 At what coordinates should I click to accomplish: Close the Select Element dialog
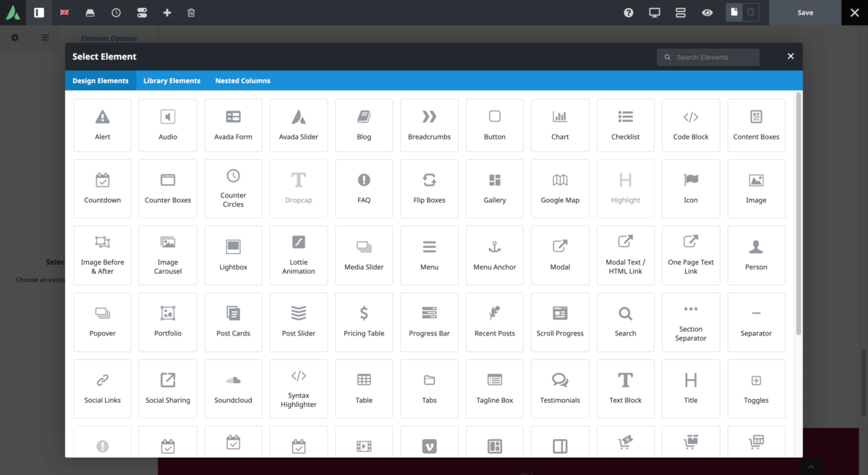point(791,56)
